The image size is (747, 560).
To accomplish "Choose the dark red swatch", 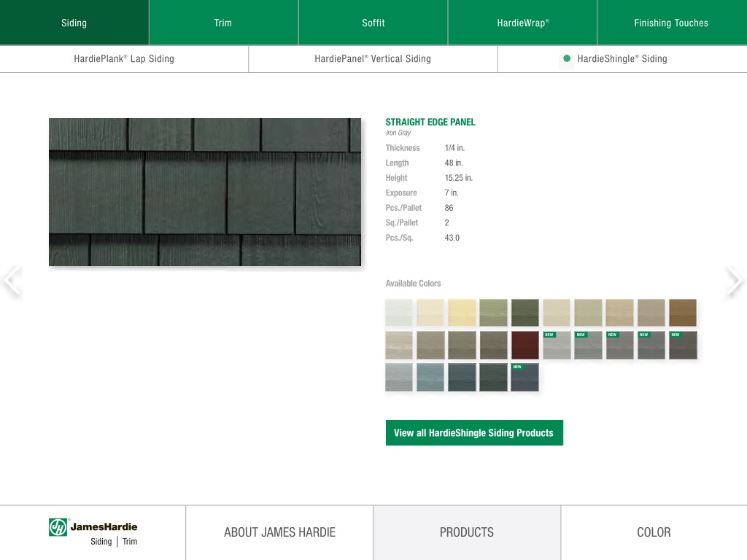I will pyautogui.click(x=525, y=345).
